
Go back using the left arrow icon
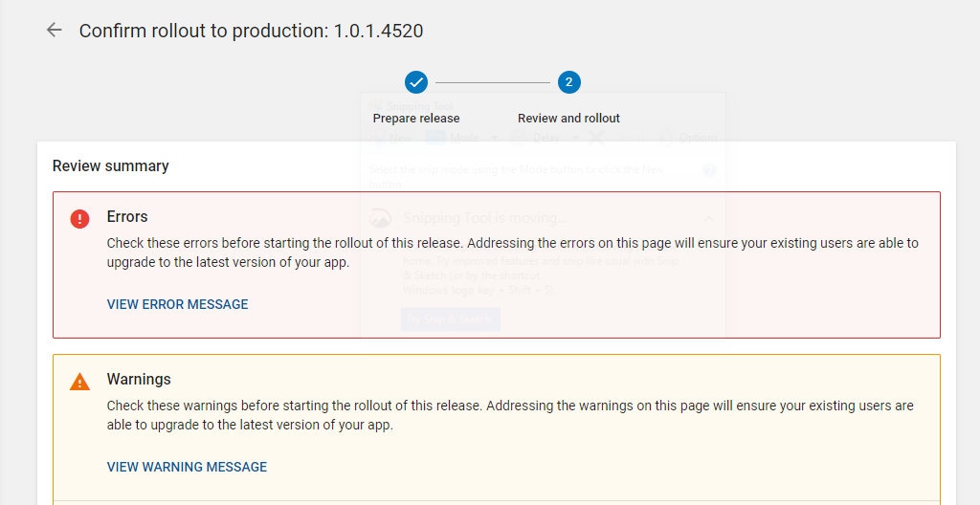tap(55, 30)
